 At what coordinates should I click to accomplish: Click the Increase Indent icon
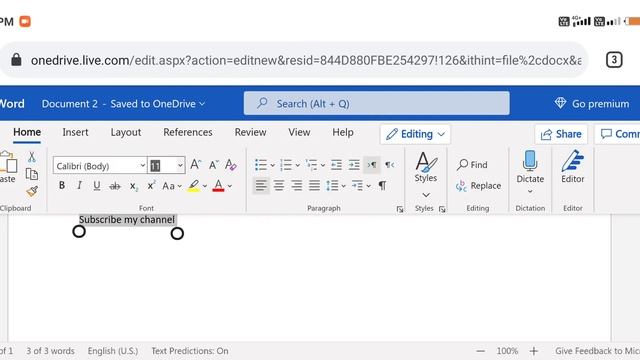354,165
